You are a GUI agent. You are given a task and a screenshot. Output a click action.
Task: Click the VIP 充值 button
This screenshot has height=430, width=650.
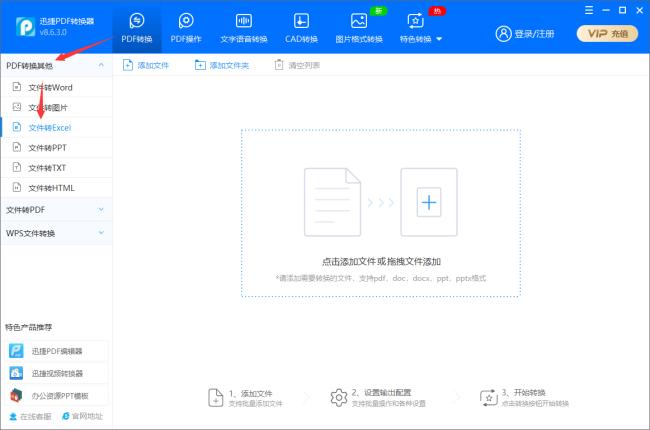pyautogui.click(x=607, y=34)
